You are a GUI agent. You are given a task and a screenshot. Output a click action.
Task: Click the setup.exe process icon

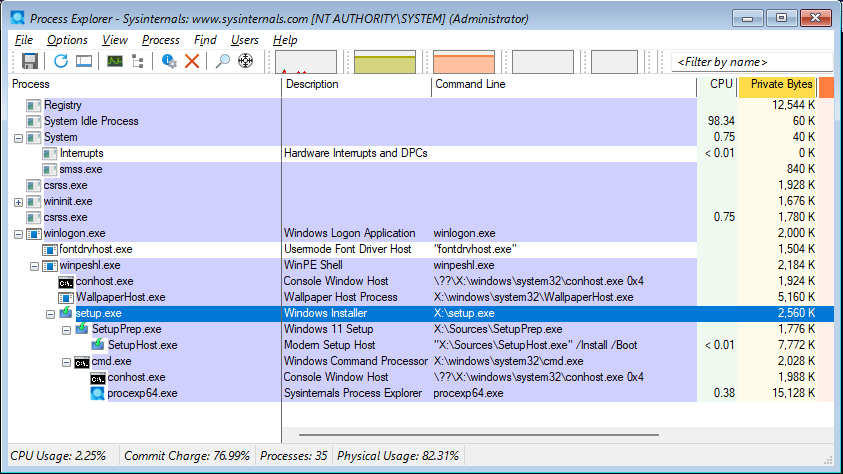[x=66, y=312]
